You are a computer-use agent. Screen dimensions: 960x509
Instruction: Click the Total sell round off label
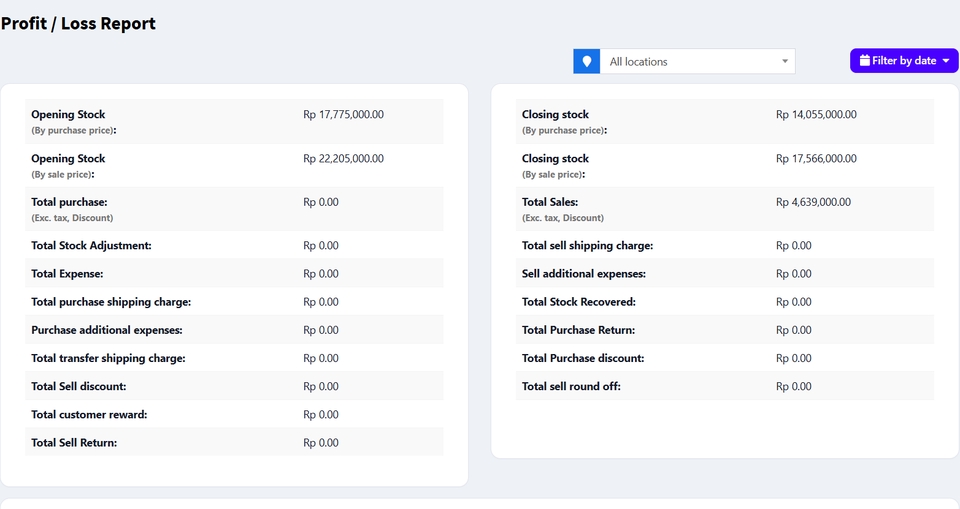[x=571, y=386]
